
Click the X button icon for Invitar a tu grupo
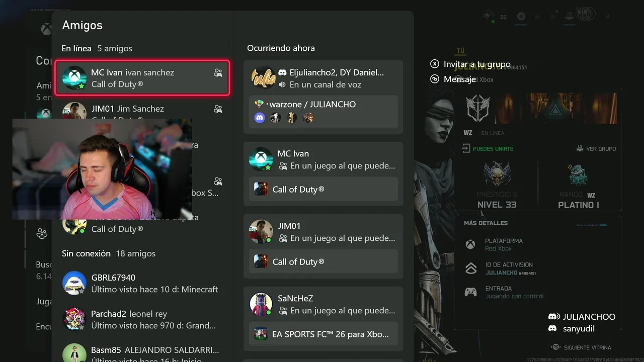pyautogui.click(x=435, y=64)
